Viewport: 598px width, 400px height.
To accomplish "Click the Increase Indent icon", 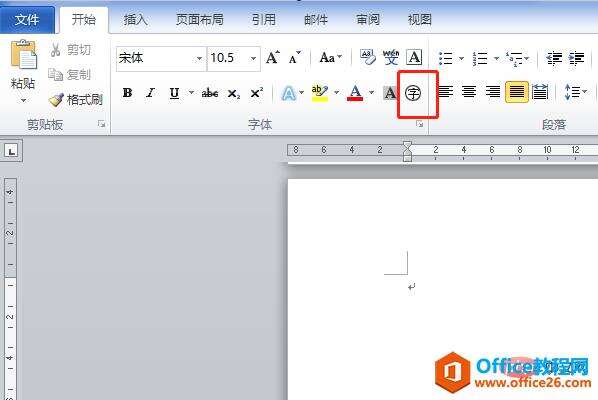I will 577,58.
